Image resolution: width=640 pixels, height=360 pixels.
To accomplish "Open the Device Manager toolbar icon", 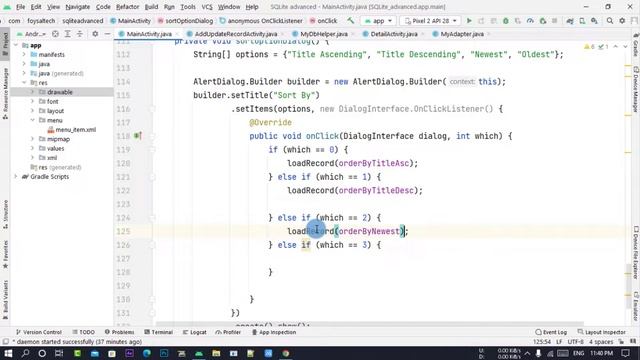I will tap(582, 21).
